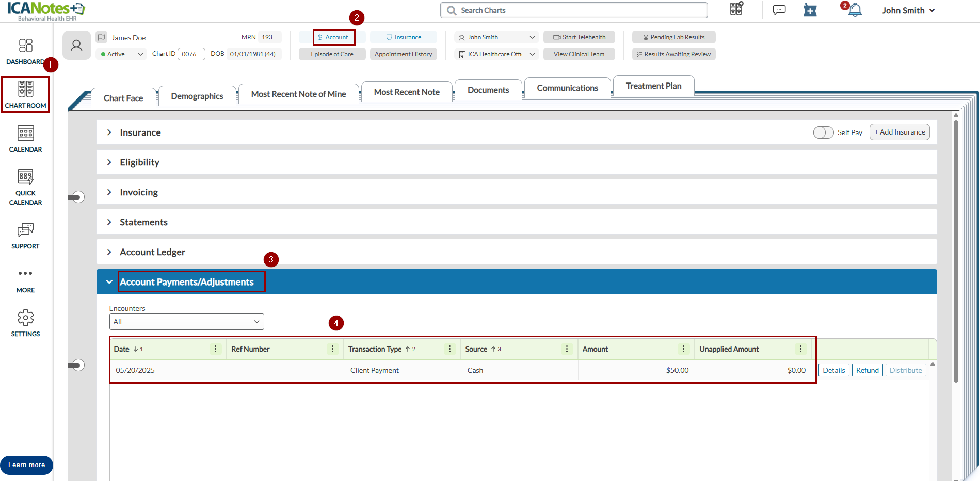Screen dimensions: 980x481
Task: Open the John Smith user menu
Action: point(908,10)
